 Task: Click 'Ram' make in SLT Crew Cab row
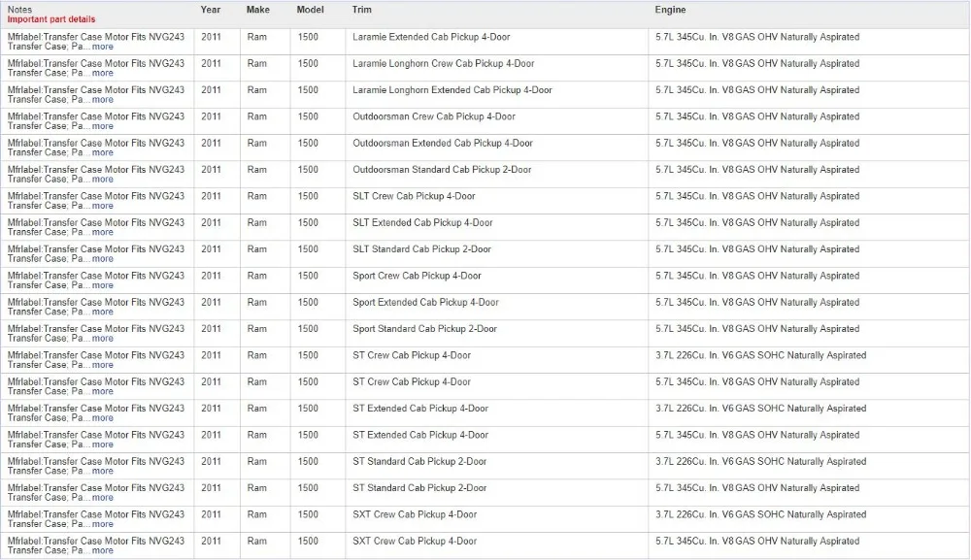(257, 196)
